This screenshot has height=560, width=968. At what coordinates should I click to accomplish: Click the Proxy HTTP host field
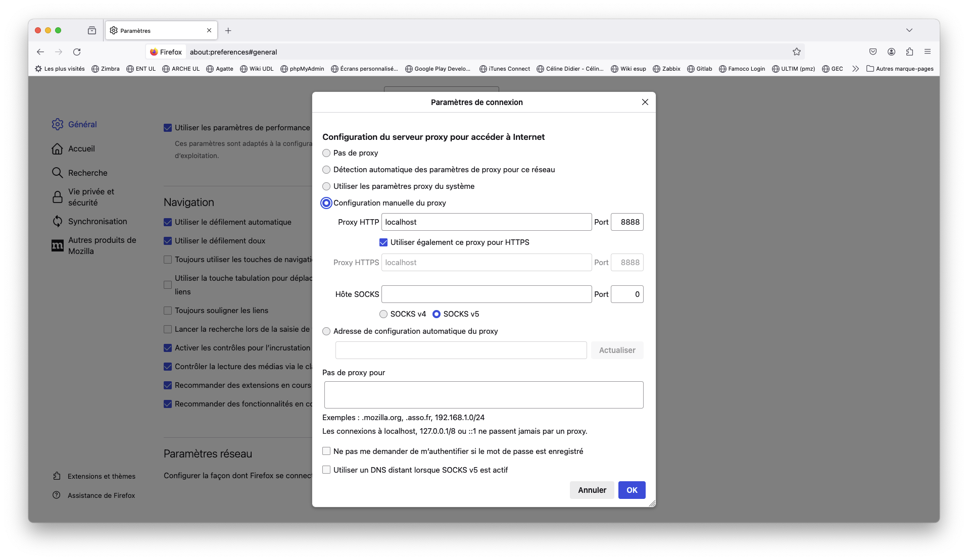click(486, 222)
